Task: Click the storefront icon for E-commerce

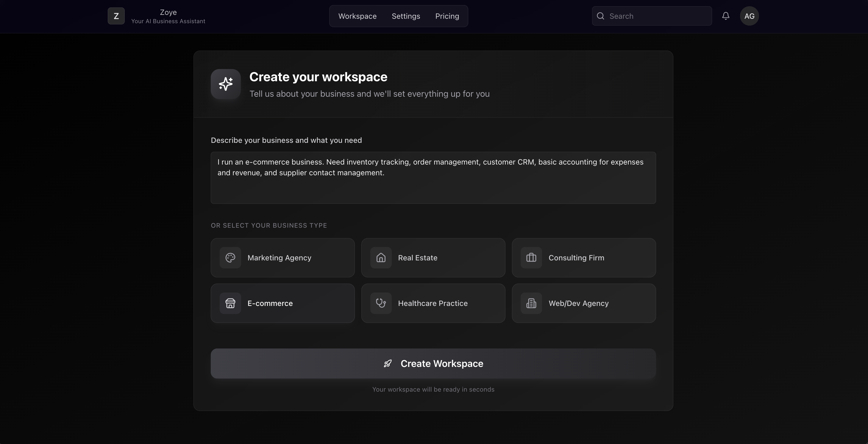Action: 230,303
